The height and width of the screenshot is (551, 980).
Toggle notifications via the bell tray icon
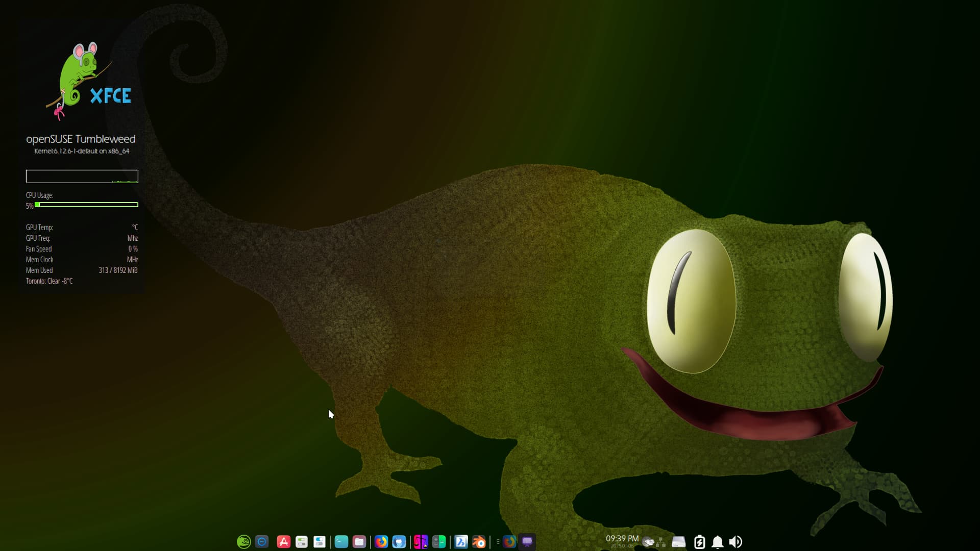[718, 542]
